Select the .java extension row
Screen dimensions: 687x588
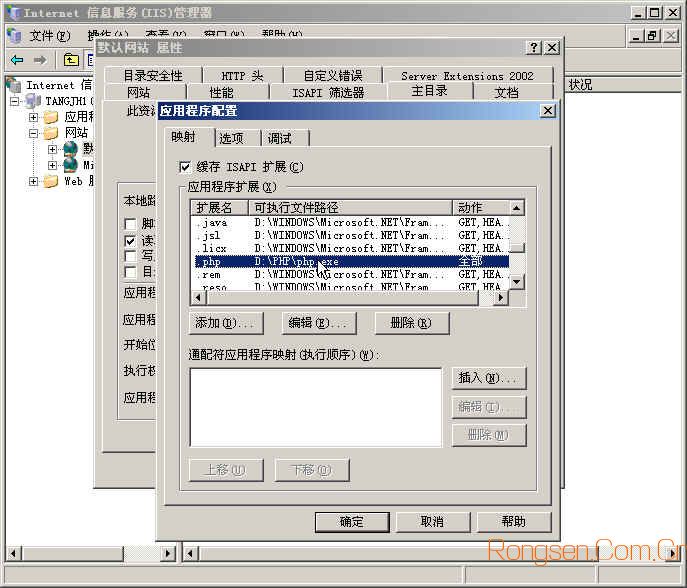pos(351,222)
